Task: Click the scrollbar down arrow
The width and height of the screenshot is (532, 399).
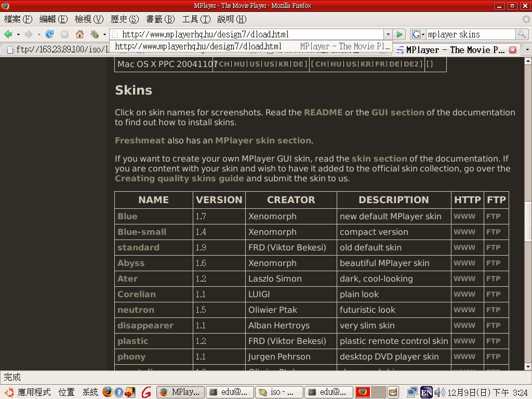Action: point(528,367)
